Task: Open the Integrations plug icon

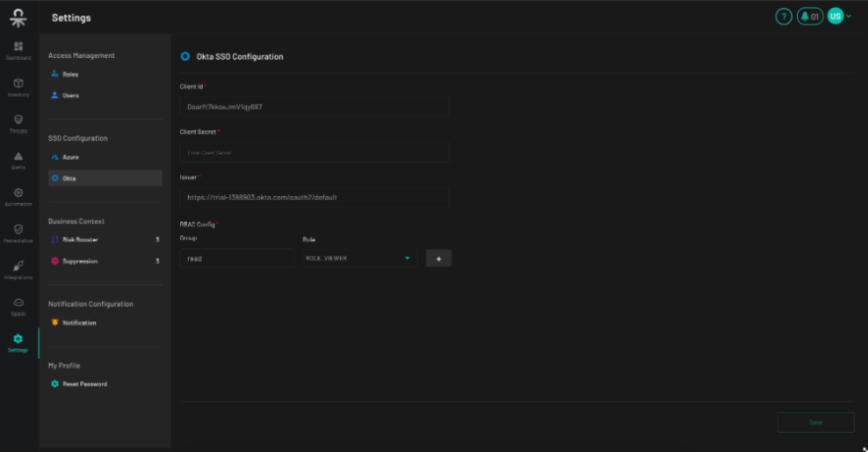Action: pos(18,266)
